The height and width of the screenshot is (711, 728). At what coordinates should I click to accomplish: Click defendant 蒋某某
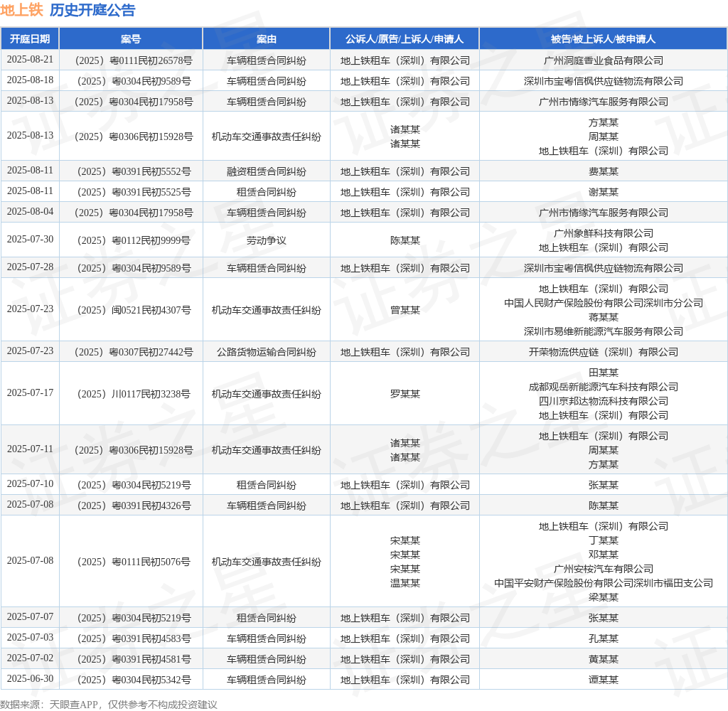click(603, 317)
